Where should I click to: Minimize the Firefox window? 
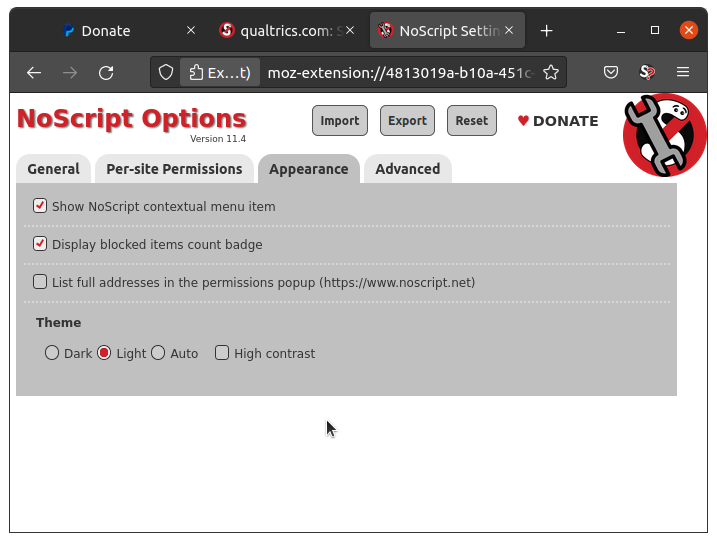tap(621, 31)
